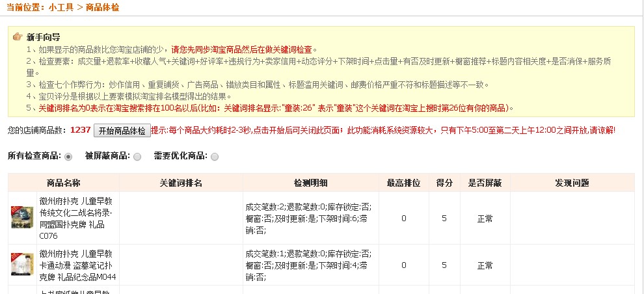The image size is (644, 294).
Task: Click the 发现问题 column header
Action: (572, 183)
